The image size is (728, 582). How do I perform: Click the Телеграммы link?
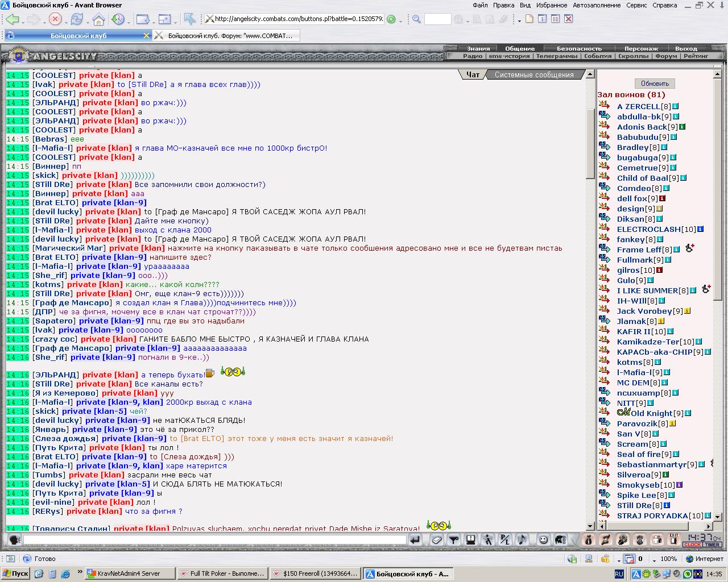(557, 56)
